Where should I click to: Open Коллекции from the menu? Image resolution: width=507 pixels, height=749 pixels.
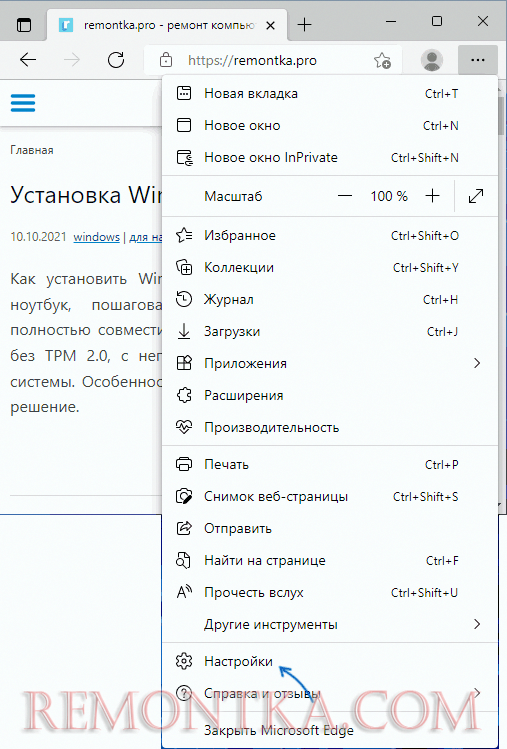[x=330, y=268]
